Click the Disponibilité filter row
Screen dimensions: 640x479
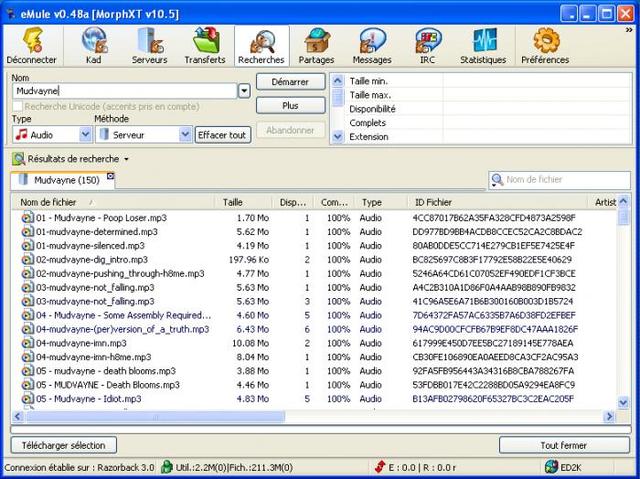point(488,109)
